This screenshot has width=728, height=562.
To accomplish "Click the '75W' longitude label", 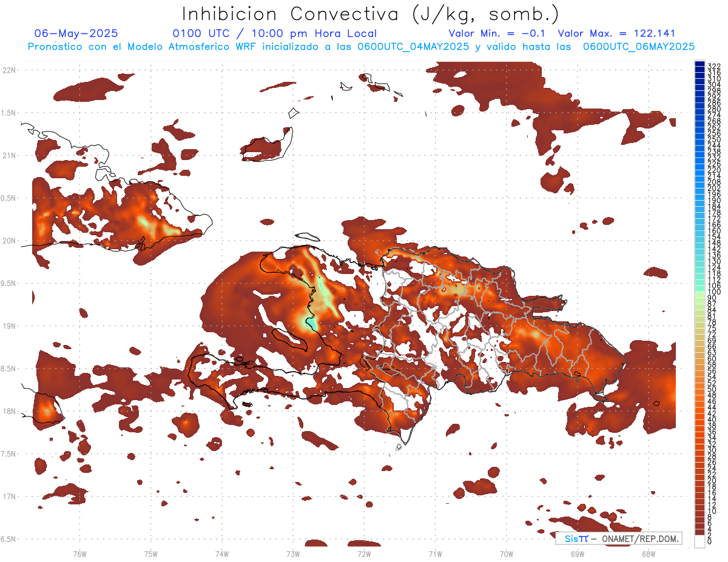I will (151, 554).
